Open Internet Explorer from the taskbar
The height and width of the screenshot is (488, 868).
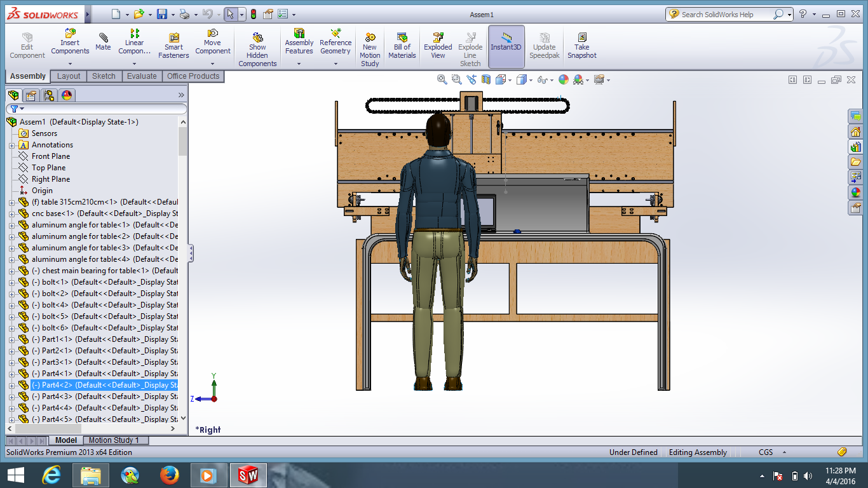click(x=51, y=475)
